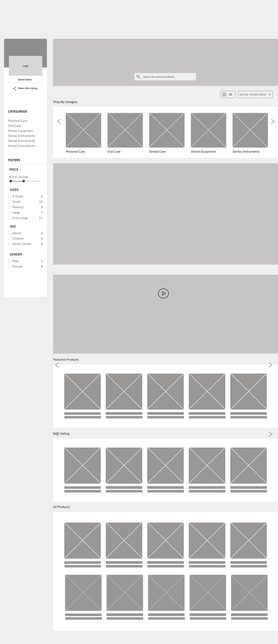Click the search magnifier icon
The width and height of the screenshot is (278, 644).
138,77
